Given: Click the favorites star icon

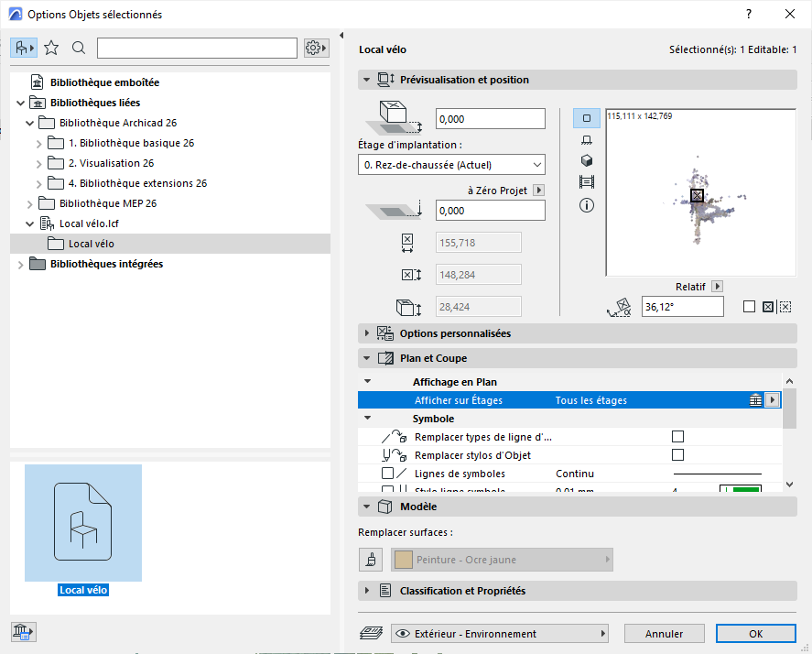Looking at the screenshot, I should pyautogui.click(x=51, y=48).
